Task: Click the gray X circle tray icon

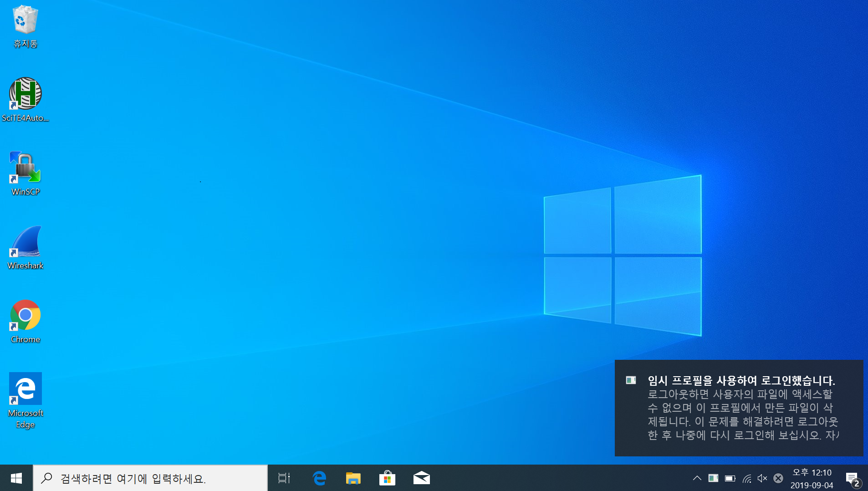Action: [778, 478]
